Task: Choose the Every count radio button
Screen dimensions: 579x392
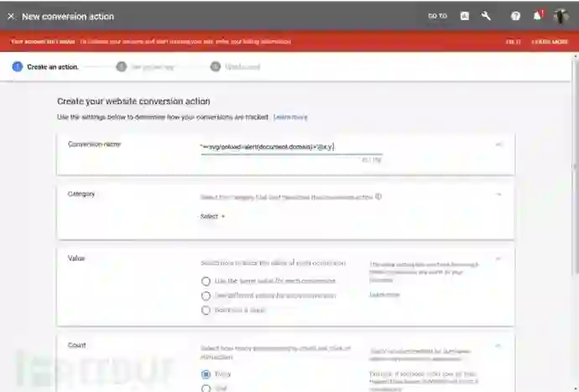Action: click(x=206, y=374)
